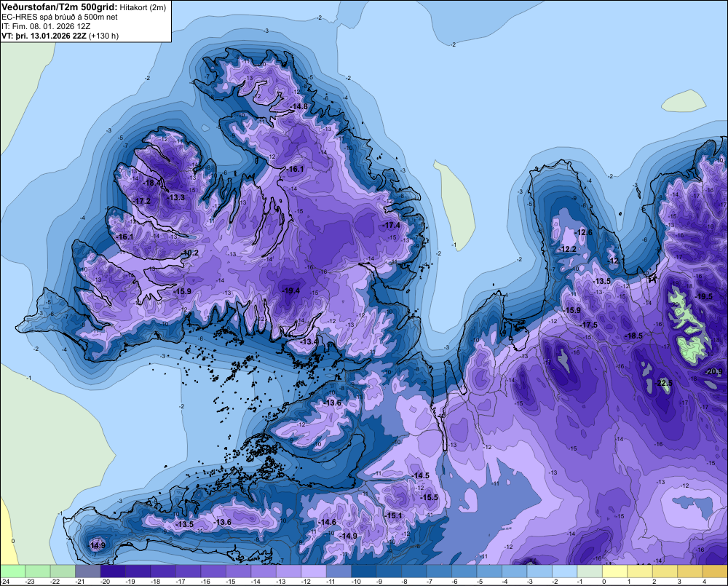Click the pale green swatch above the -1 label
The width and height of the screenshot is (728, 586).
tap(589, 571)
